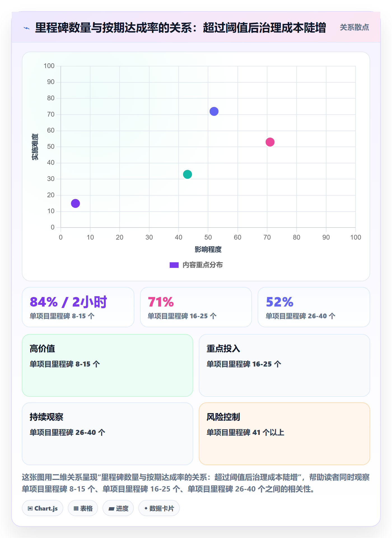The width and height of the screenshot is (392, 538).
Task: Click the 71% stat value
Action: click(161, 302)
